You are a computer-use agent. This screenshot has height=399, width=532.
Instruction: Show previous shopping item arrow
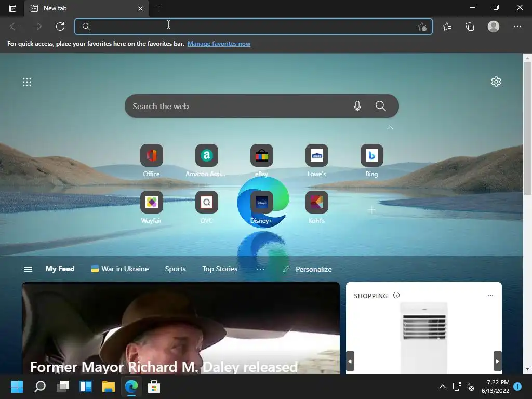(x=350, y=361)
